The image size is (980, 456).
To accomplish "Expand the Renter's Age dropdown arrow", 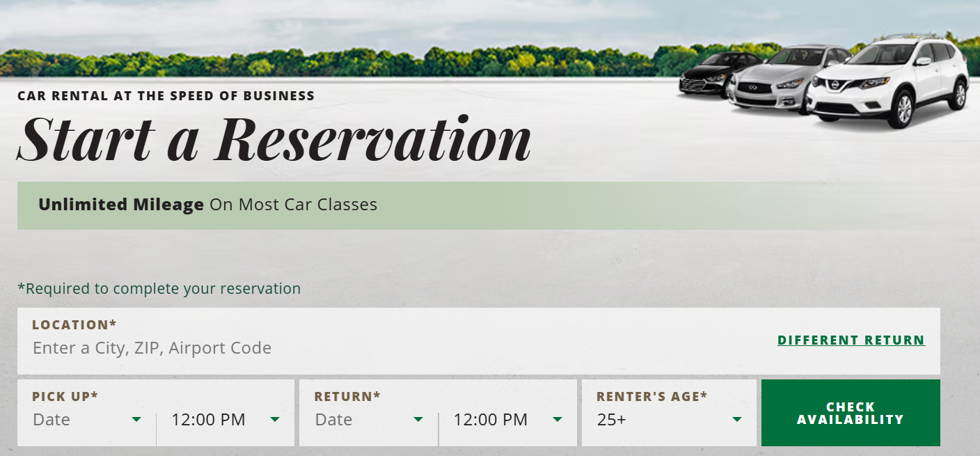I will point(737,420).
